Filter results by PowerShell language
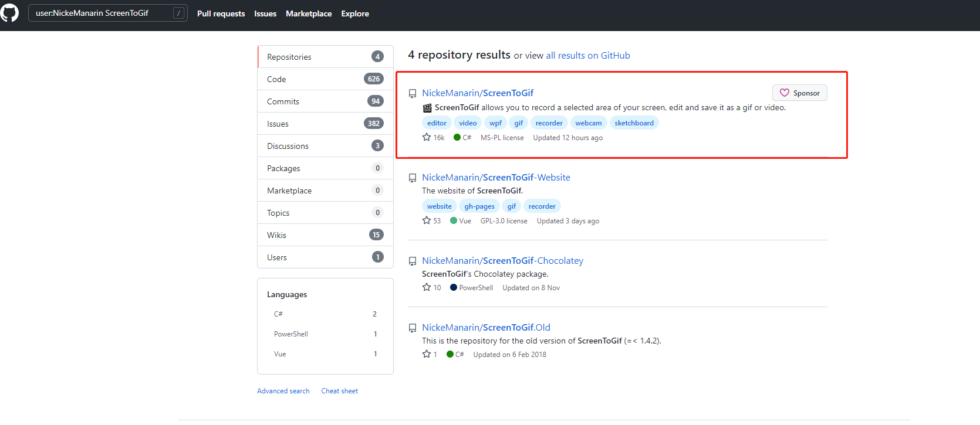Viewport: 980px width, 425px height. click(x=325, y=334)
